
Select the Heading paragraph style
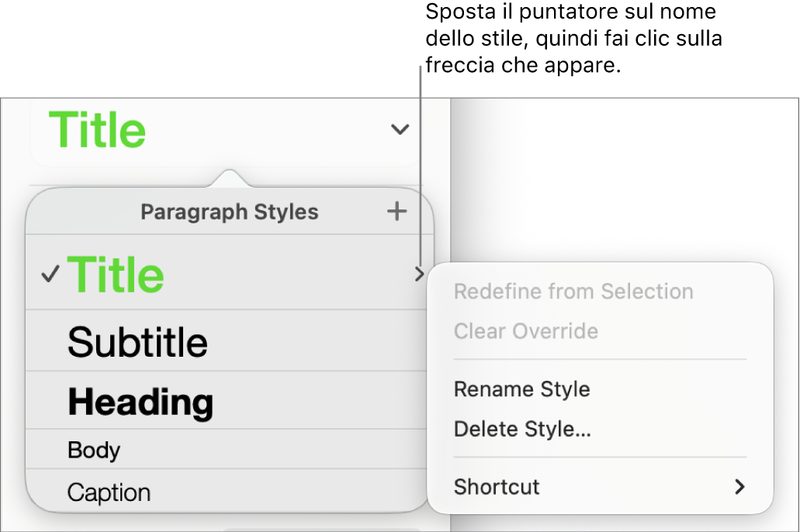pyautogui.click(x=140, y=402)
